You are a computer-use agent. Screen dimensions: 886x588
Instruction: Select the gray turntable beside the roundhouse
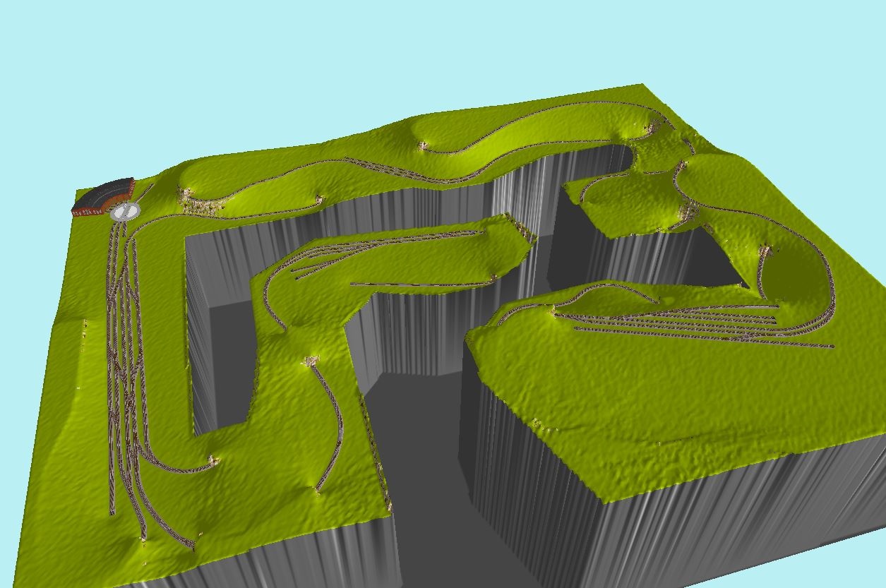click(x=126, y=210)
